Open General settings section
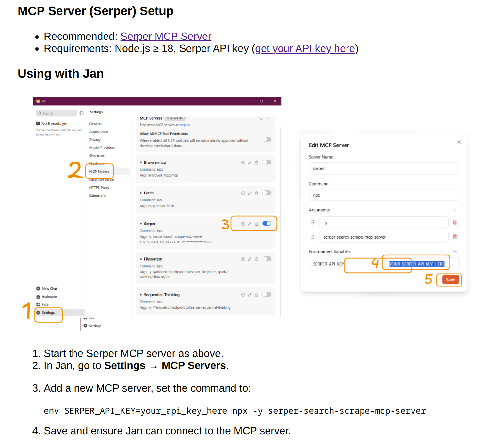 [x=95, y=124]
